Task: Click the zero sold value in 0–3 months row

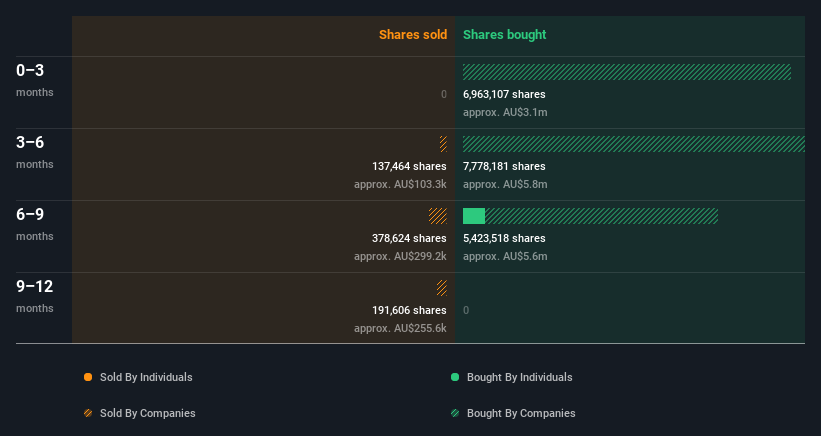Action: (x=443, y=94)
